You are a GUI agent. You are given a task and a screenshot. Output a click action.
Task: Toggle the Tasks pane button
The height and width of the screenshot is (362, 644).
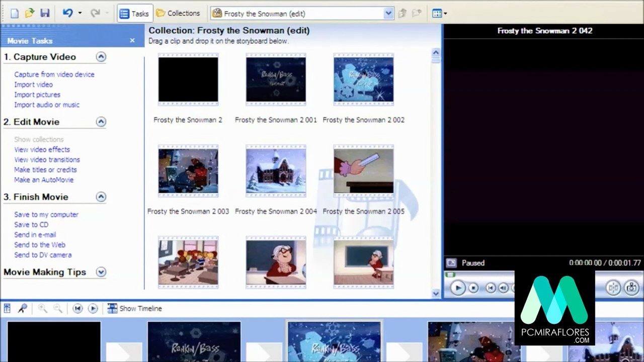click(134, 14)
